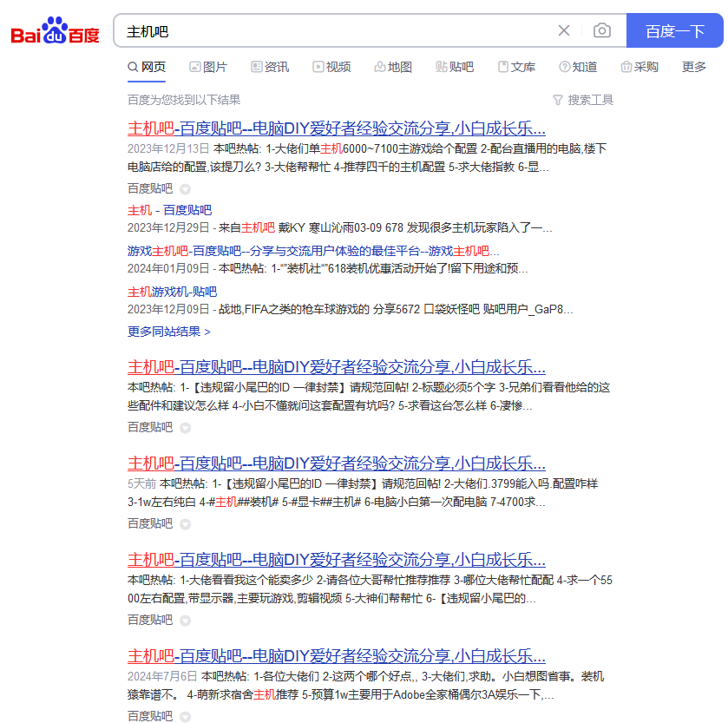Viewport: 728px width, 723px height.
Task: Open second result starting 本吧热帖: 1-【违规留小尾巴的ID
Action: [336, 367]
